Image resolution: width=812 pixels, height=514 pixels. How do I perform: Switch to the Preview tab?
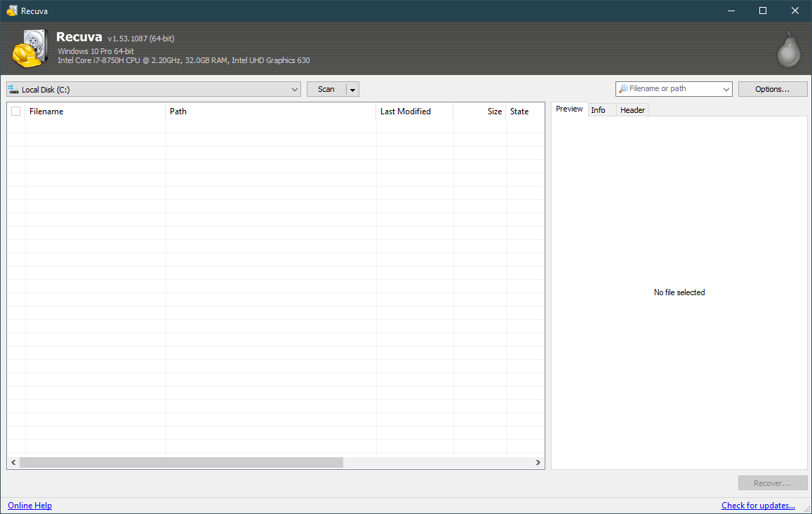pyautogui.click(x=569, y=109)
